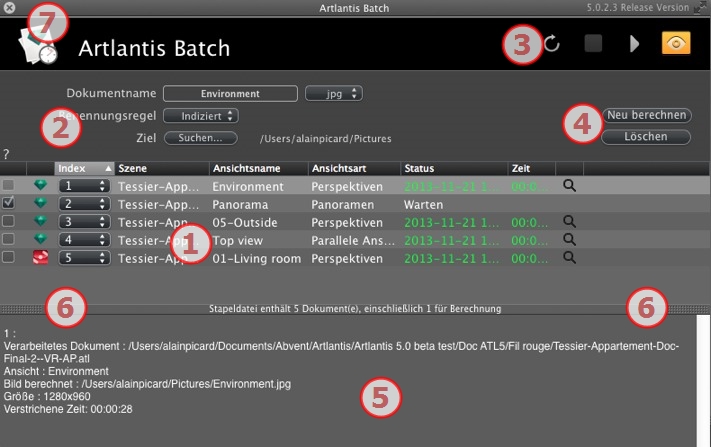Click the Löschen button

coord(646,137)
